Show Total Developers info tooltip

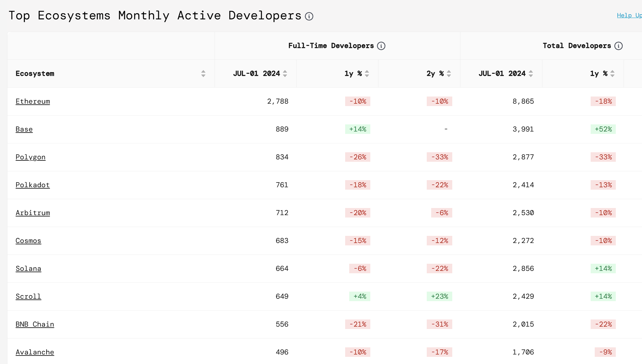coord(619,46)
